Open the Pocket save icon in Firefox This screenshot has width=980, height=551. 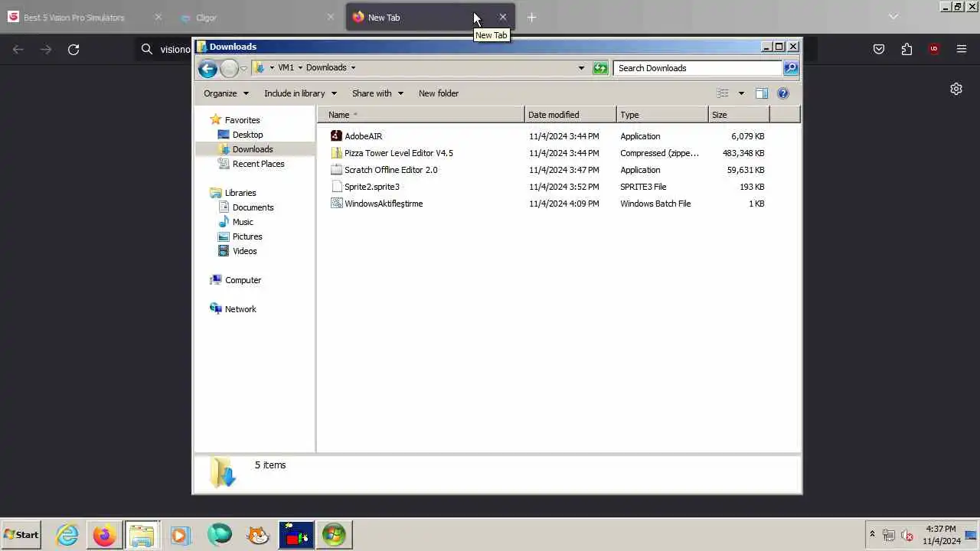click(879, 50)
